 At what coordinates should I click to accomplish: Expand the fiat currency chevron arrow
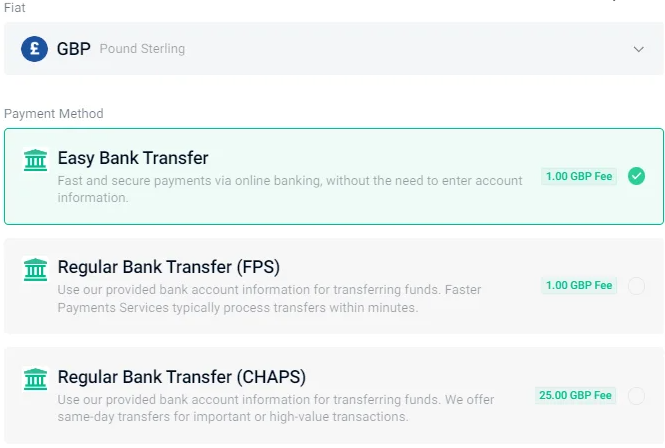point(638,49)
